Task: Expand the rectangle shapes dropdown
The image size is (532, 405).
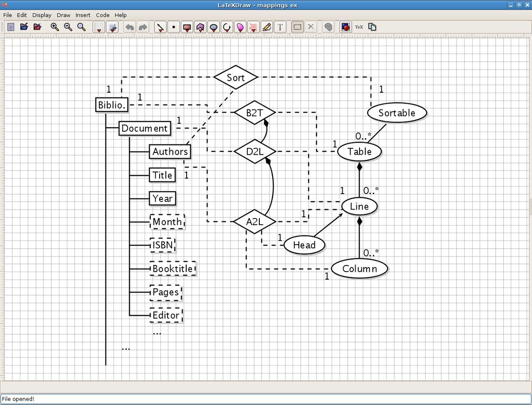Action: point(187,27)
